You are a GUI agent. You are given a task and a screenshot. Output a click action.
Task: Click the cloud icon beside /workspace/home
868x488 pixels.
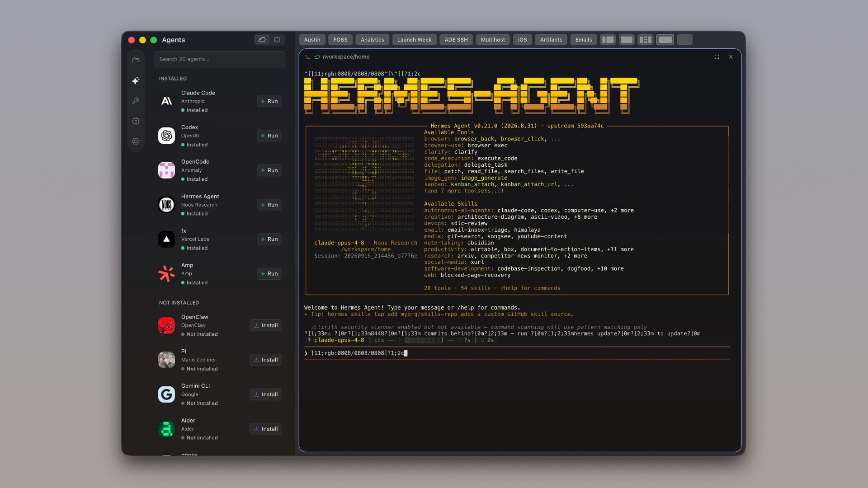(317, 57)
